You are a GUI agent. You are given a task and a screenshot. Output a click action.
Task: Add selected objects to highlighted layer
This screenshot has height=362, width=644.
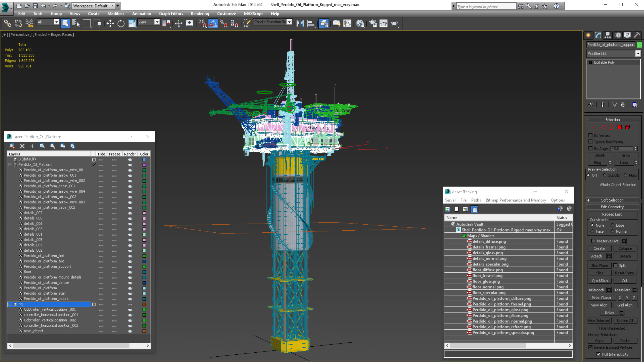tap(32, 146)
